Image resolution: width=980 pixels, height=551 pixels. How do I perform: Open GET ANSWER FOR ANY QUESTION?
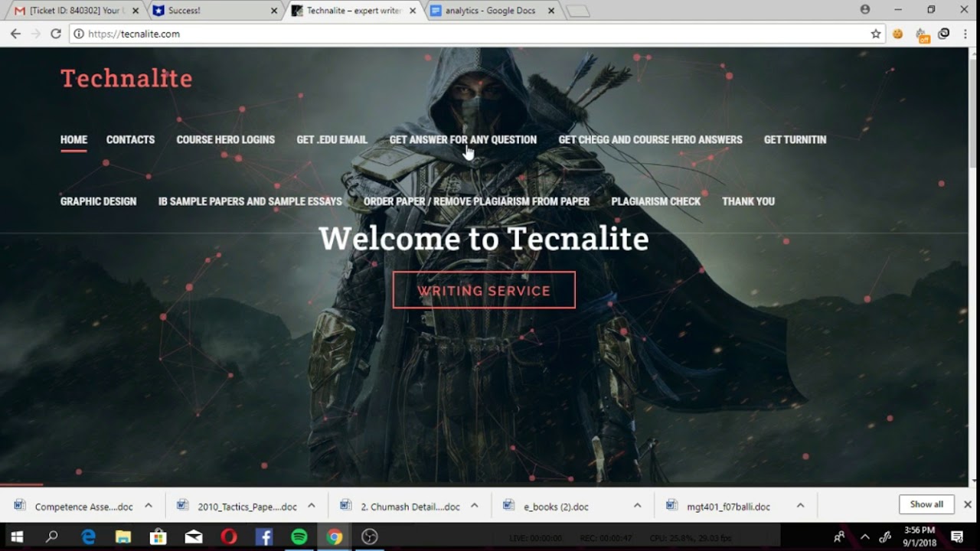462,140
